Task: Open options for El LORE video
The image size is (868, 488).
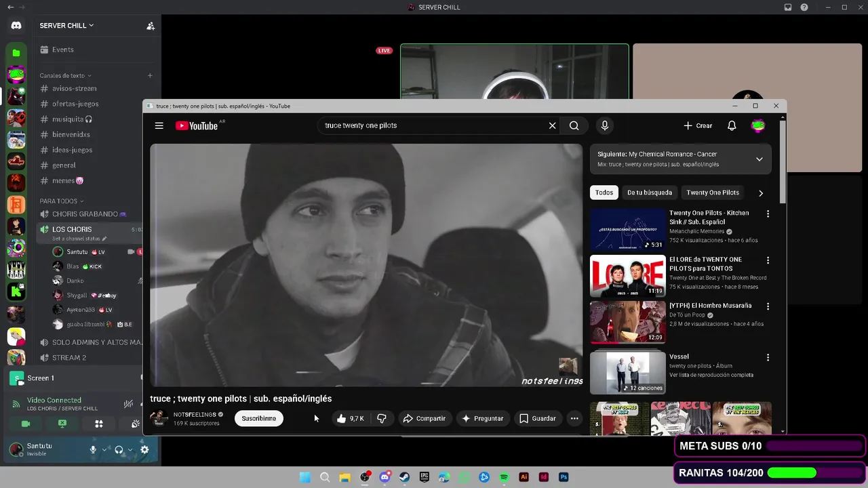Action: coord(768,260)
